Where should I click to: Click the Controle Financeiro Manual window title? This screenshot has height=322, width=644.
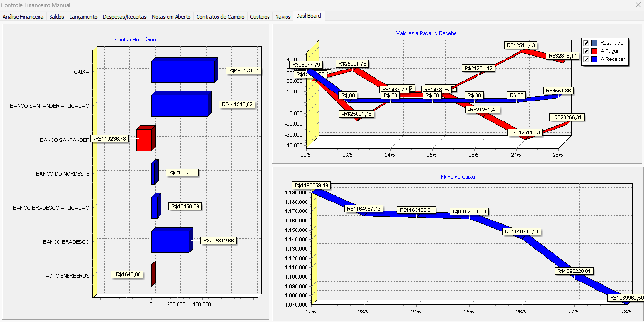coord(36,5)
